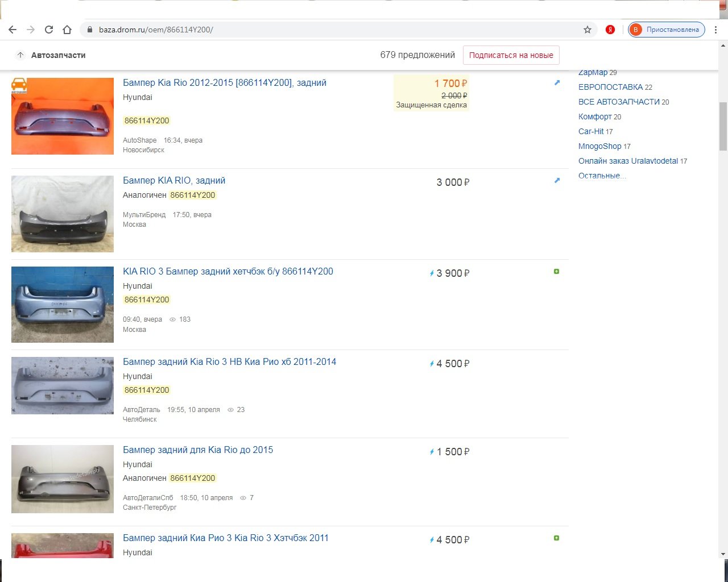Open Бампер задний Kia Rio 3 HB listing
This screenshot has width=728, height=582.
[230, 362]
